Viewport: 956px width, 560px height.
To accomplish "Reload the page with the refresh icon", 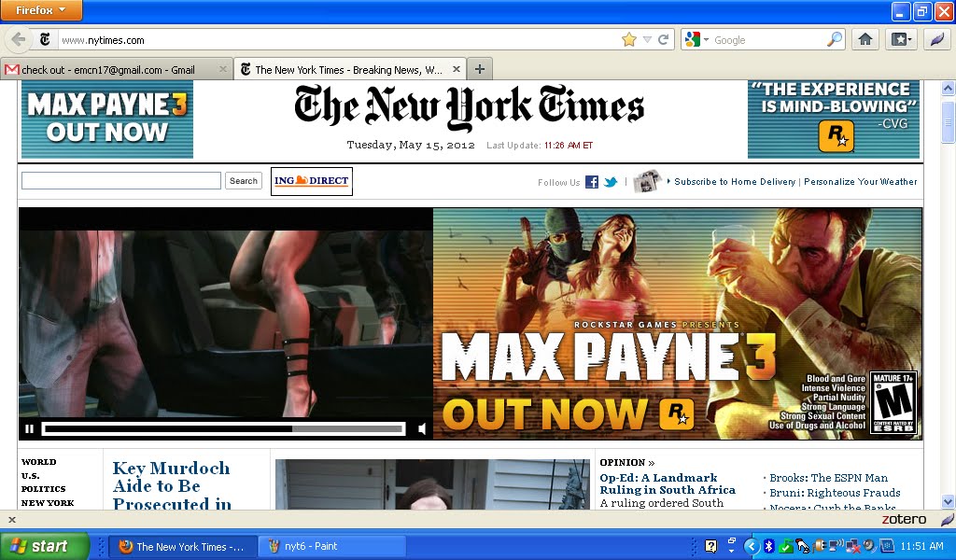I will (x=664, y=40).
